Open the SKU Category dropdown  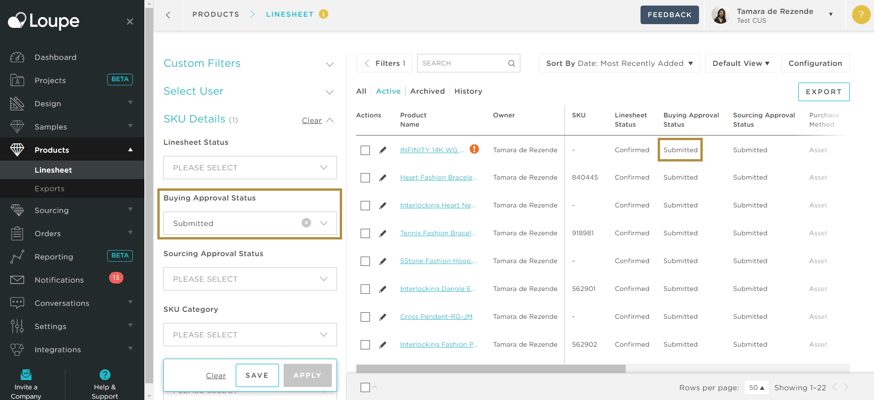click(x=250, y=335)
